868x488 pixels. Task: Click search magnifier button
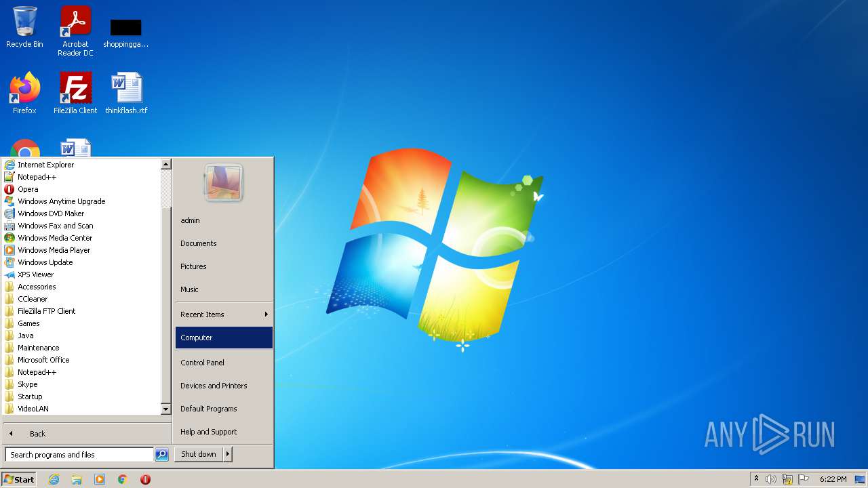click(x=161, y=455)
